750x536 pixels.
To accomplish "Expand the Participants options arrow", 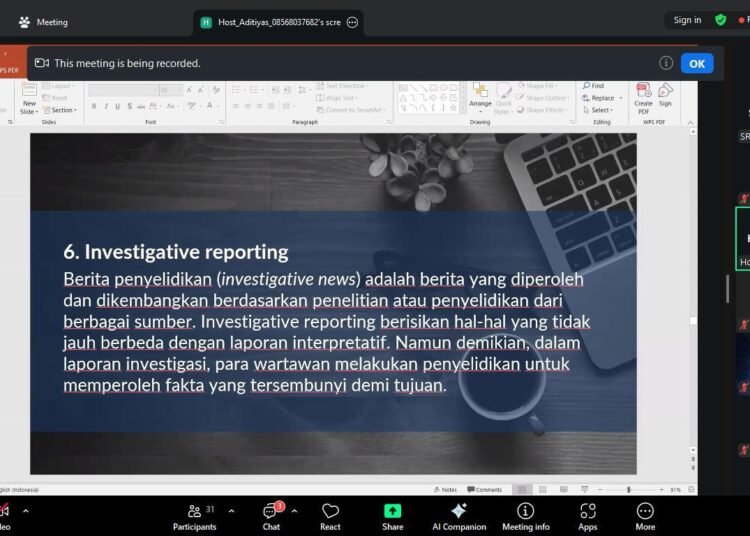I will 231,510.
